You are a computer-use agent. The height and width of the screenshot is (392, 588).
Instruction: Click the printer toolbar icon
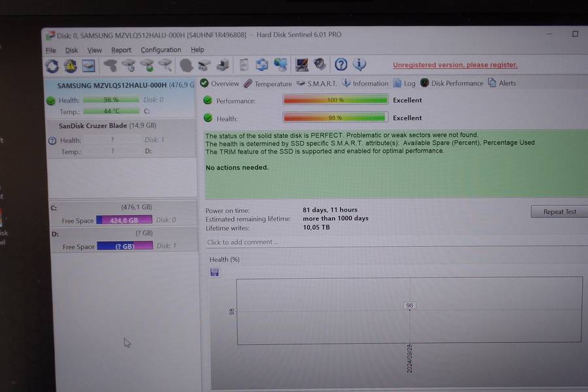pos(223,65)
